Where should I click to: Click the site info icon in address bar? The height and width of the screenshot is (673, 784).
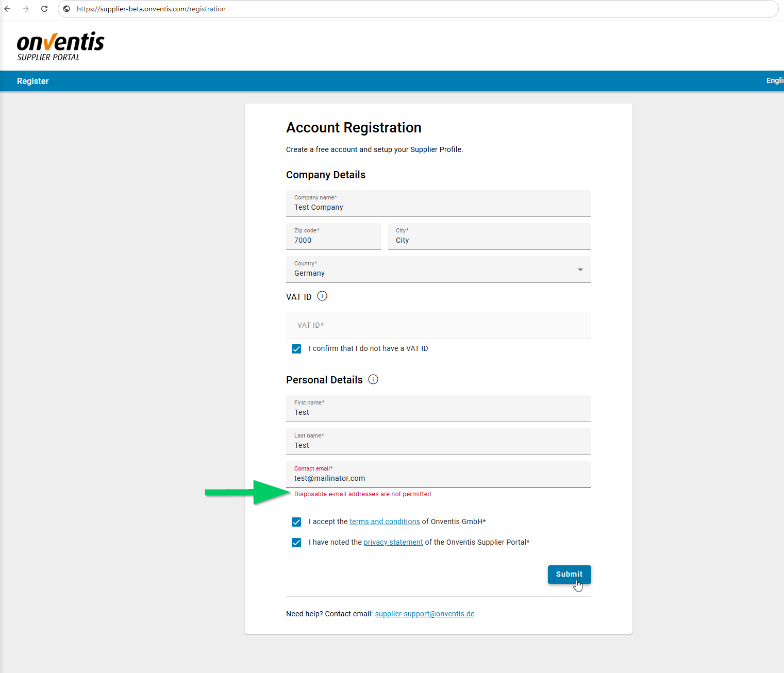tap(66, 9)
